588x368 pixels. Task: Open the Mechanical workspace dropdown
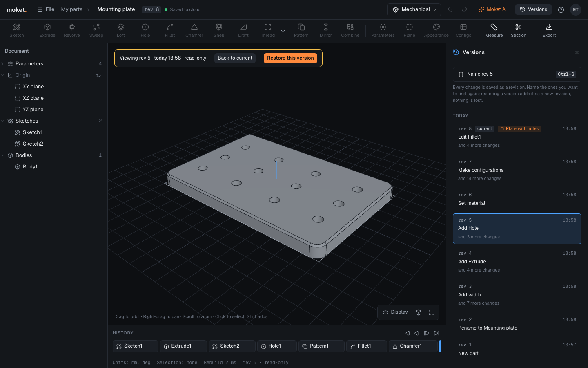tap(414, 9)
